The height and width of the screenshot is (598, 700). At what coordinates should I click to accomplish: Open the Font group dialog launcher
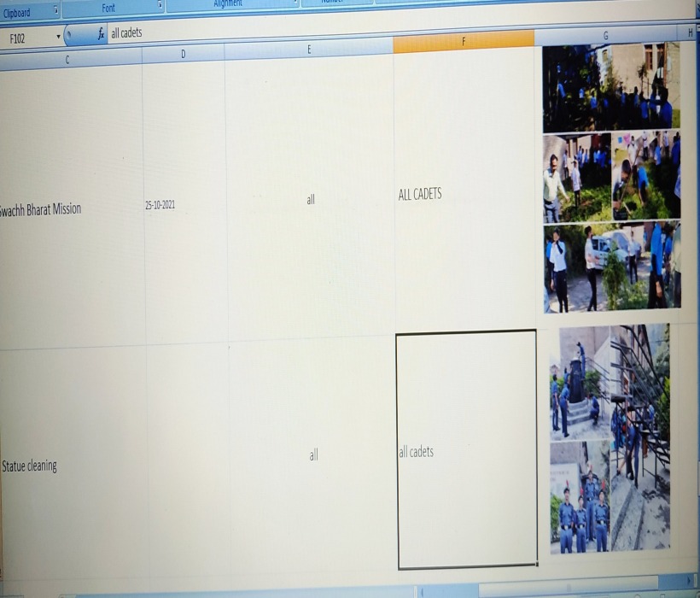click(x=160, y=5)
